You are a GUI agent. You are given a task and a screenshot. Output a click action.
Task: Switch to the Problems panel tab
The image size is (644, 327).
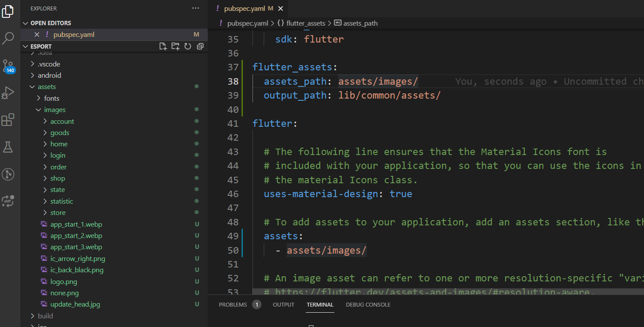233,304
